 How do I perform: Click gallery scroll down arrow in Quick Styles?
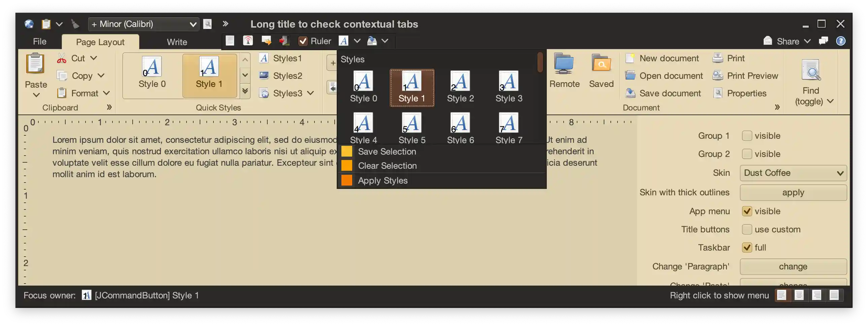coord(245,75)
